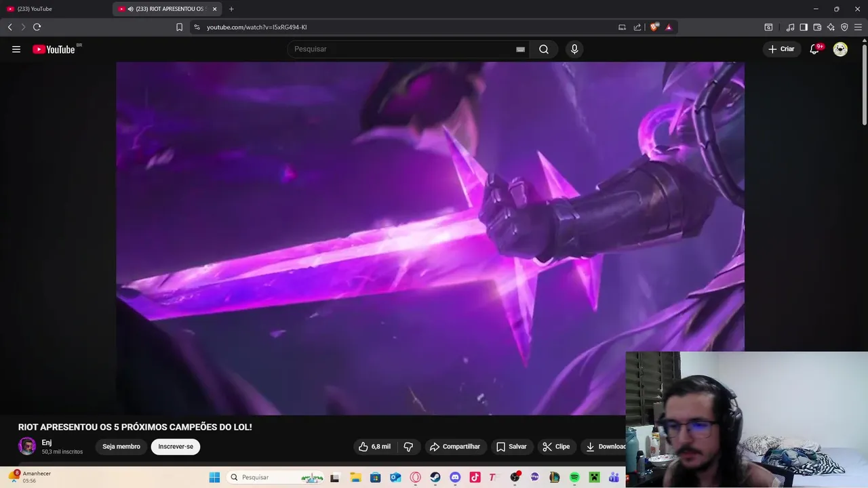Viewport: 868px width, 488px height.
Task: Open Brave Wallet icon
Action: tap(817, 27)
